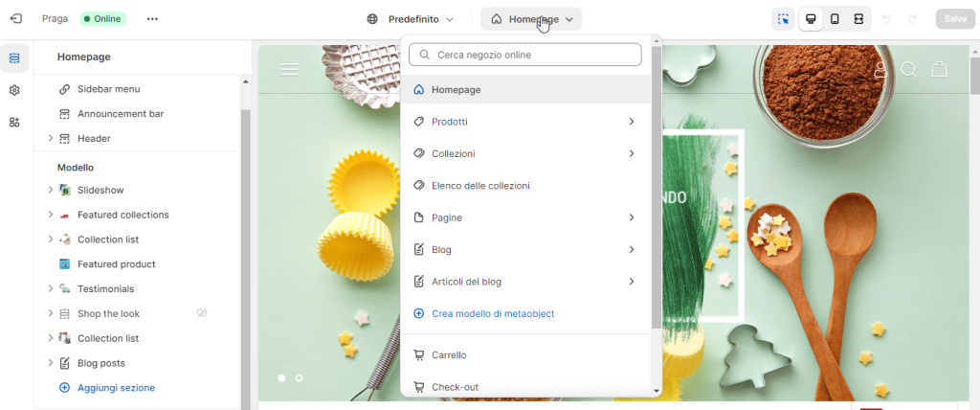Viewport: 980px width, 410px height.
Task: Expand the Header section tree item
Action: pyautogui.click(x=51, y=138)
